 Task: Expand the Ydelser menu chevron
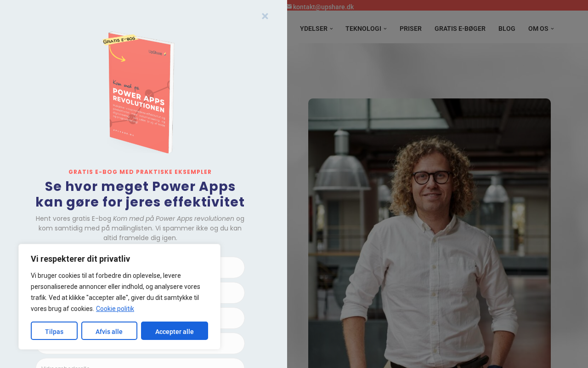331,29
